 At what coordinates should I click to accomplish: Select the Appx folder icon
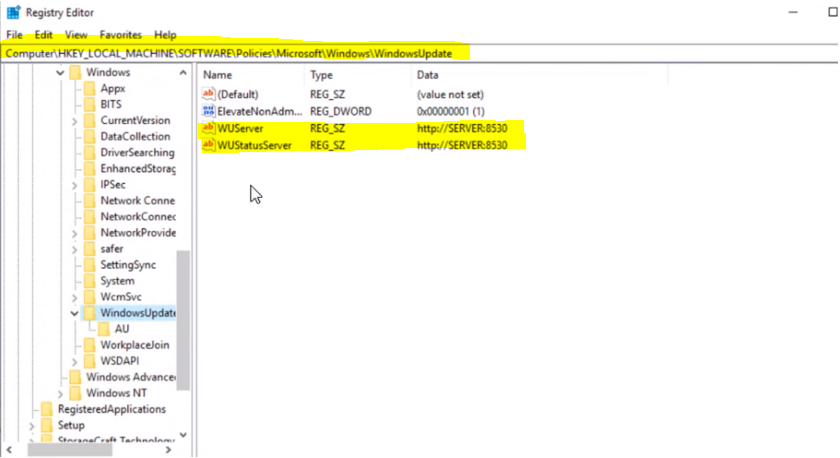coord(90,88)
